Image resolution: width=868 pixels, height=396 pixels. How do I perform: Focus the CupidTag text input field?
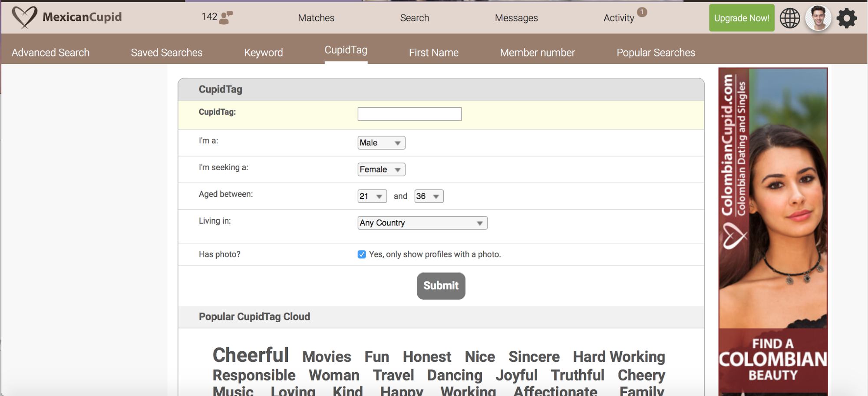(x=409, y=114)
